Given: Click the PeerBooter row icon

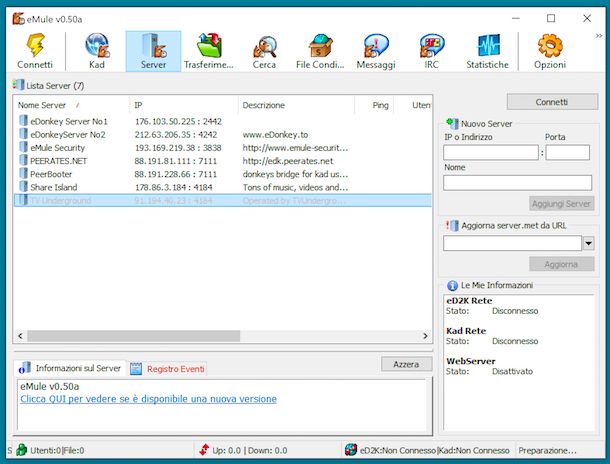Looking at the screenshot, I should 23,173.
